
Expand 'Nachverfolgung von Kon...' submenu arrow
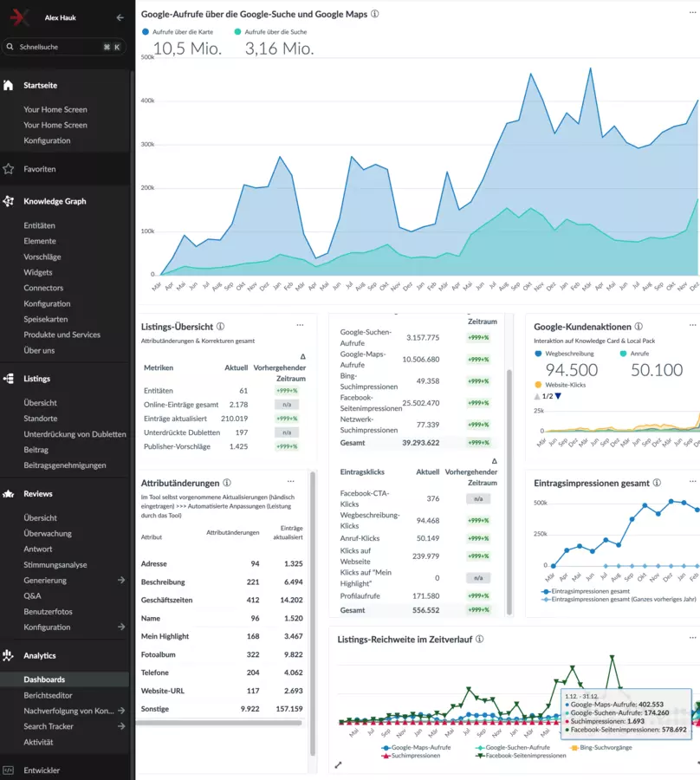(x=121, y=711)
